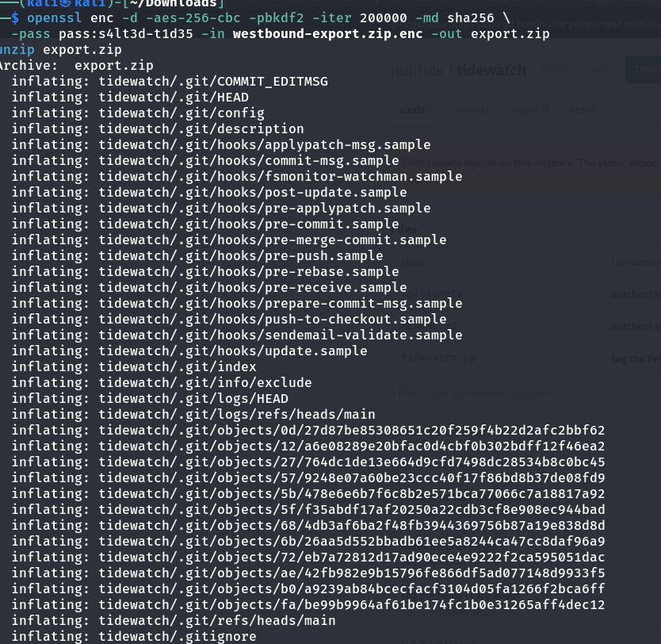Open .gitignore in the background file list

click(432, 293)
